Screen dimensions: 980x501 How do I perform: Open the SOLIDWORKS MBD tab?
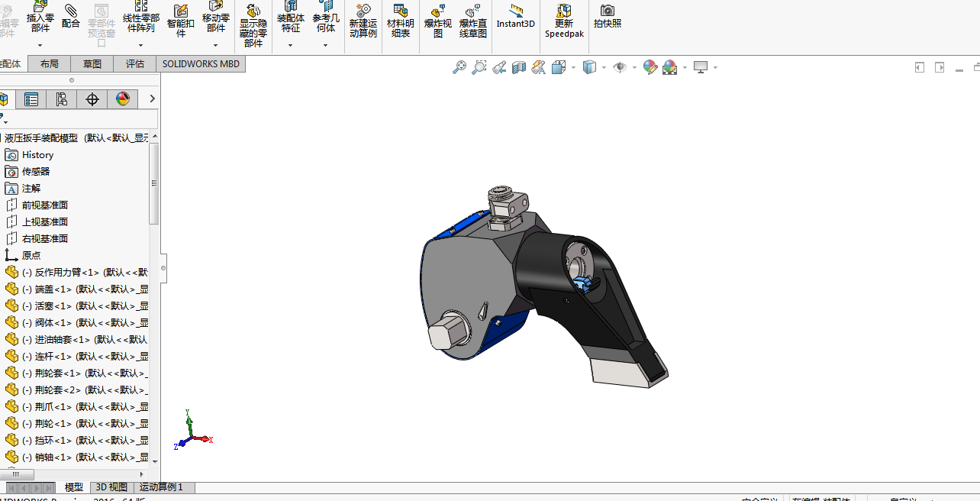tap(201, 64)
